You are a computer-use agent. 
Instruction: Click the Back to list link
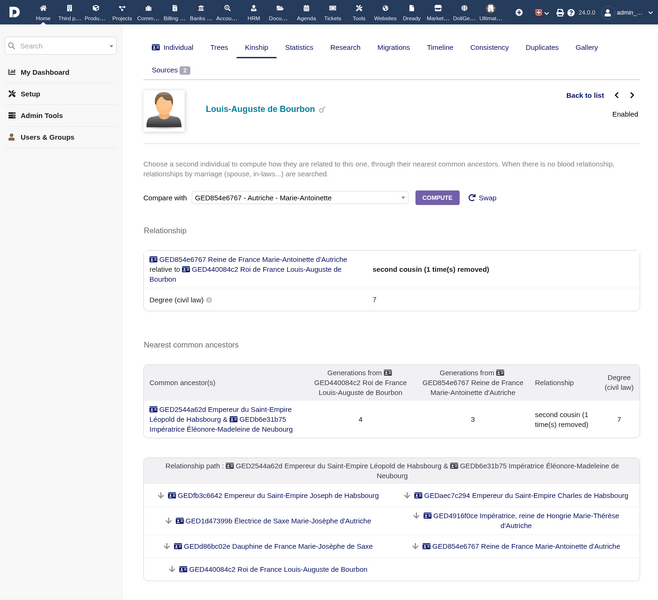tap(585, 95)
